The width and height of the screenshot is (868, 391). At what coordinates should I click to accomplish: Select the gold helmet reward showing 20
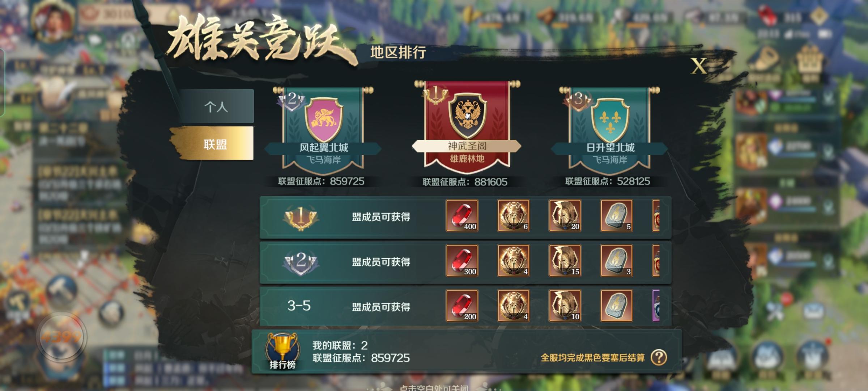[565, 216]
